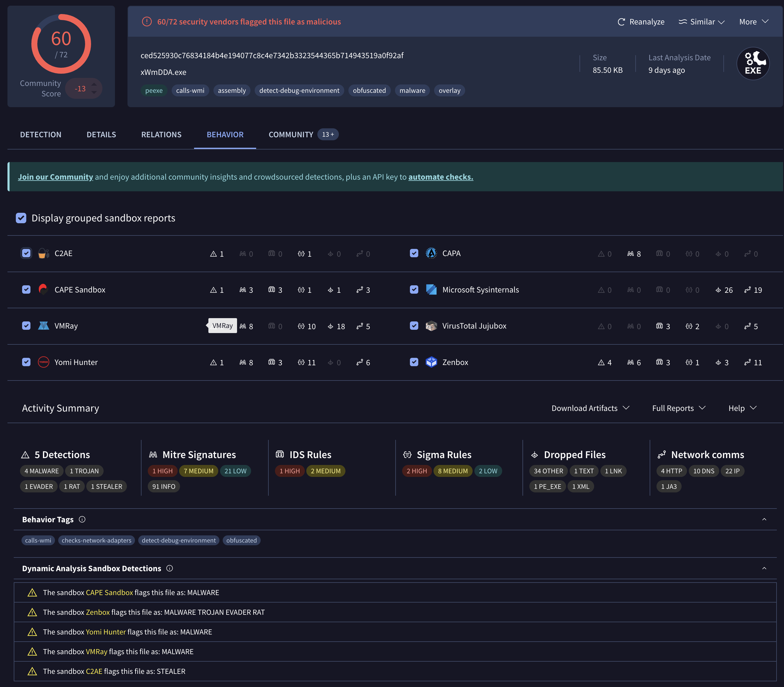Screen dimensions: 784x687
Task: Click the Reanalyze refresh icon
Action: click(x=621, y=22)
